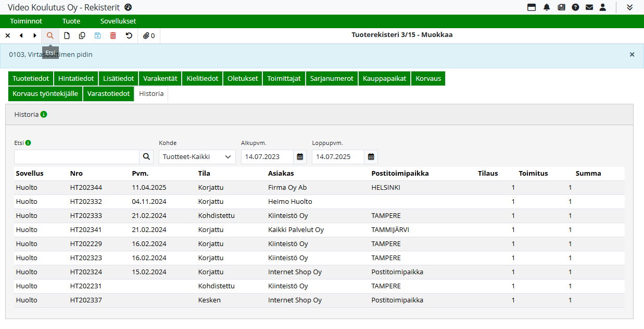The image size is (644, 329).
Task: Click the blue save disk icon
Action: point(97,35)
